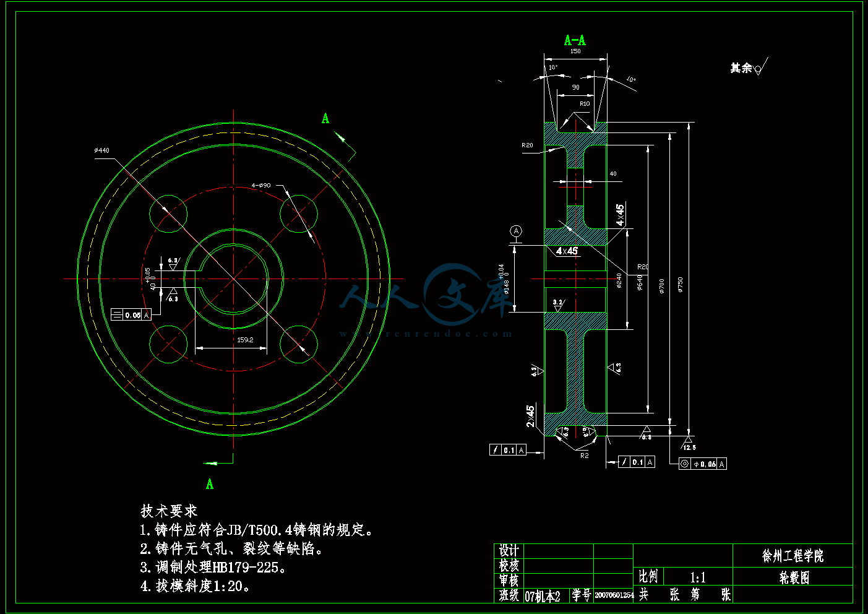868x614 pixels.
Task: Click the 技术要求 heading
Action: [x=169, y=511]
